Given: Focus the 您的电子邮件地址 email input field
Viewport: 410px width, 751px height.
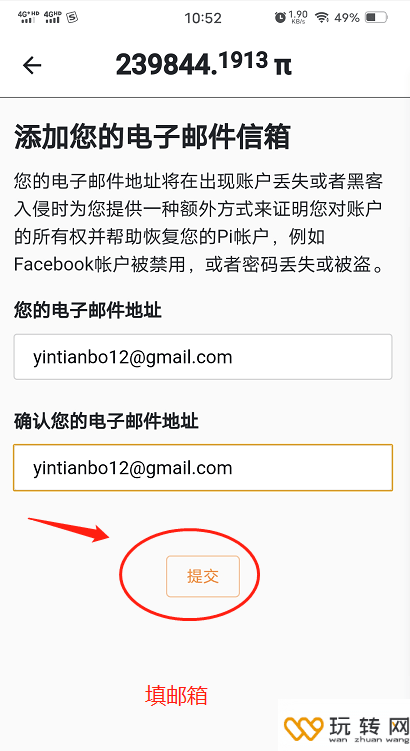Looking at the screenshot, I should click(x=203, y=357).
